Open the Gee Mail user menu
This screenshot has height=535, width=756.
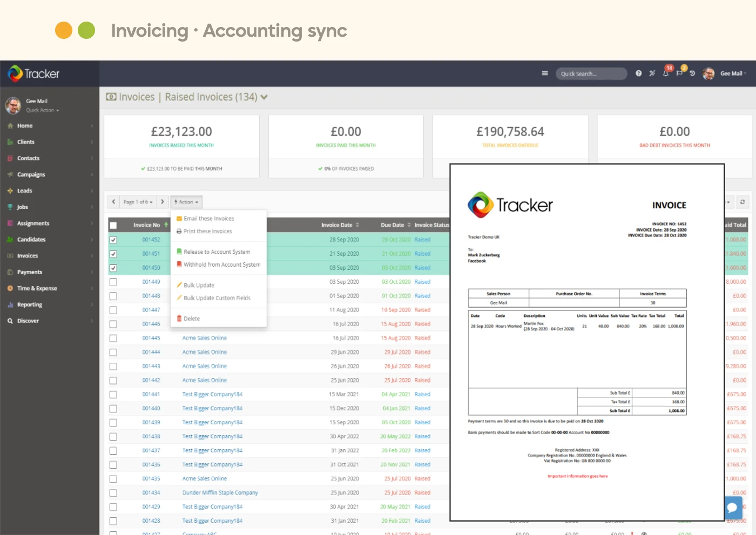coord(733,73)
